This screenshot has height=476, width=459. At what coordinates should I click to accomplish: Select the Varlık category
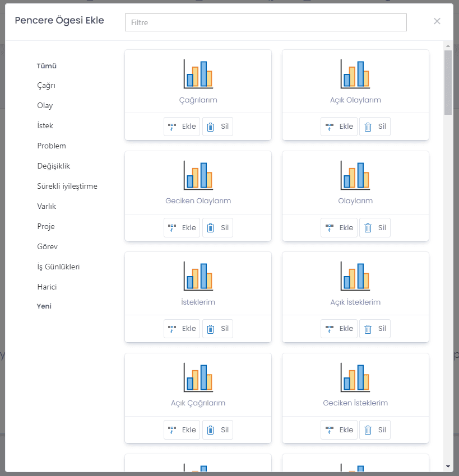click(47, 207)
